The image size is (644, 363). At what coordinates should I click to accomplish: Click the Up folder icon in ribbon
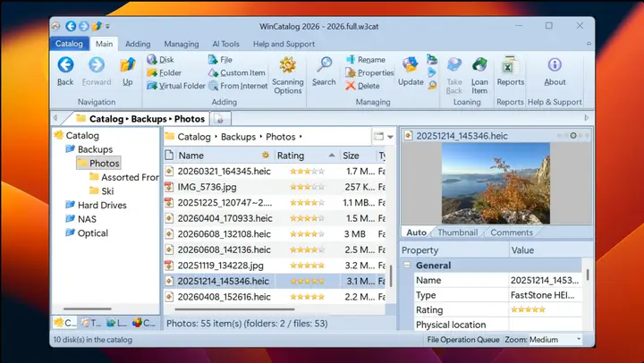127,65
